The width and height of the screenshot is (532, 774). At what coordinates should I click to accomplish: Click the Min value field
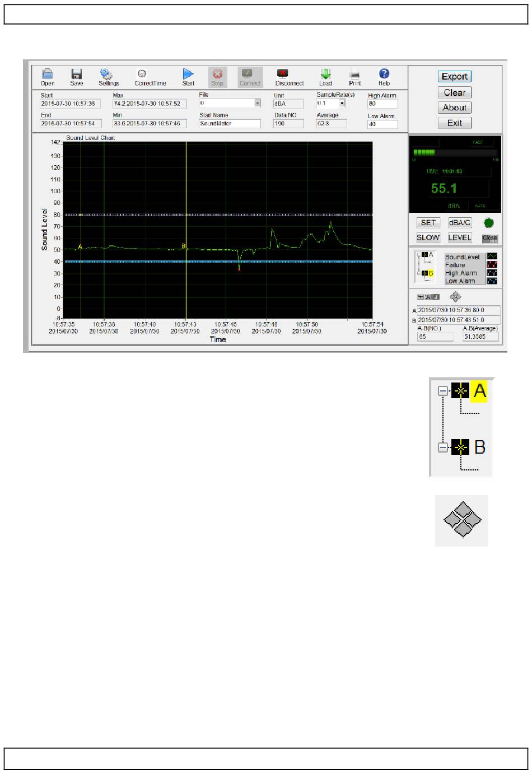coord(150,123)
